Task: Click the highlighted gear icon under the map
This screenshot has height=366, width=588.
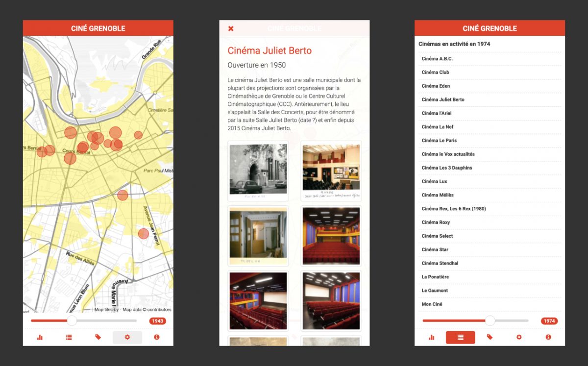Action: coord(127,337)
